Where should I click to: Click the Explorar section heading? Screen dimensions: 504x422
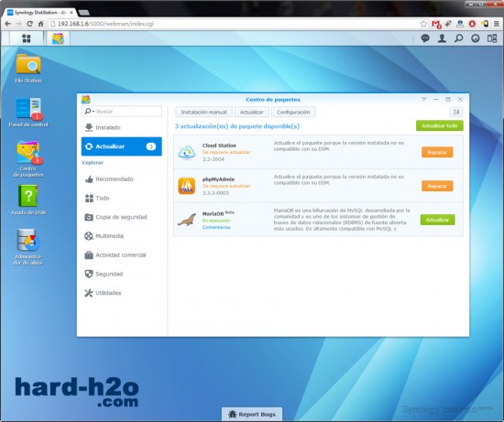pos(93,163)
